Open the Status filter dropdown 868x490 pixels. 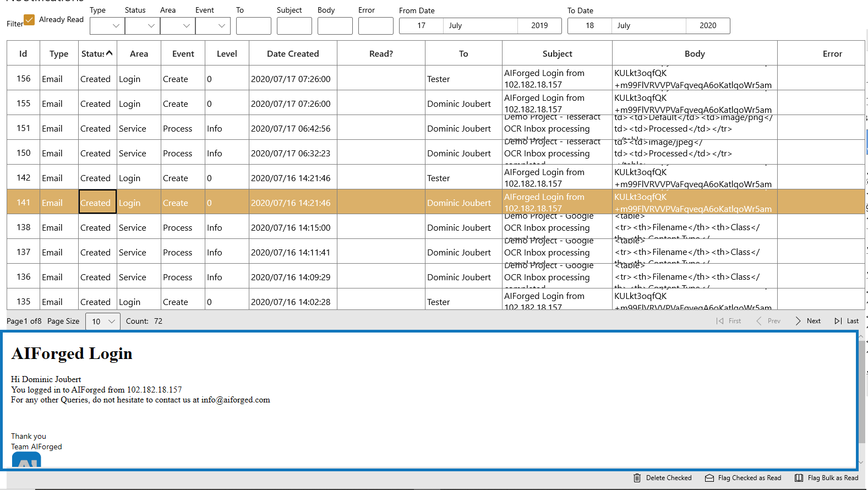(143, 26)
